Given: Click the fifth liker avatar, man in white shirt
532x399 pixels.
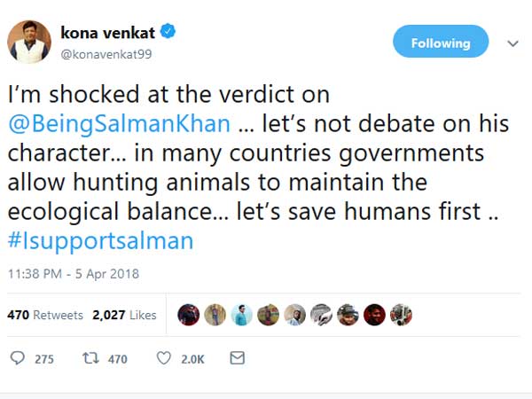Looking at the screenshot, I should 294,315.
